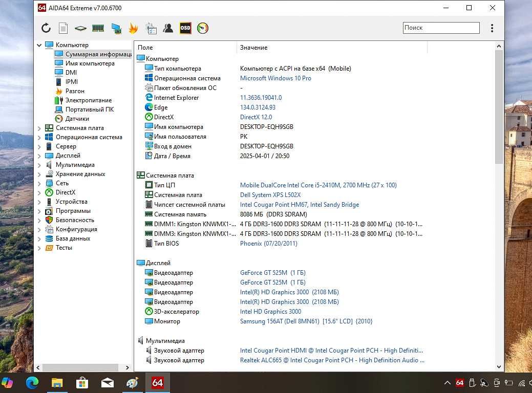The height and width of the screenshot is (393, 532).
Task: Expand the Дисплей tree node
Action: coord(39,156)
